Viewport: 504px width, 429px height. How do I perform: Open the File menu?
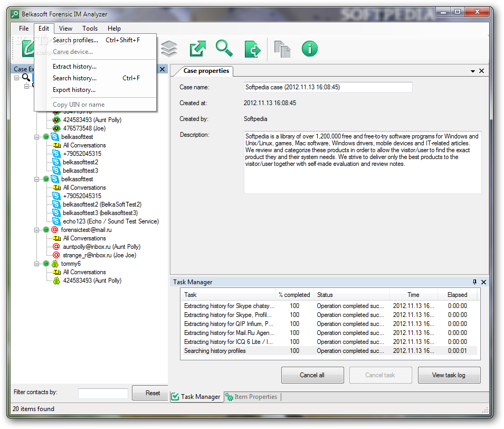click(x=24, y=29)
